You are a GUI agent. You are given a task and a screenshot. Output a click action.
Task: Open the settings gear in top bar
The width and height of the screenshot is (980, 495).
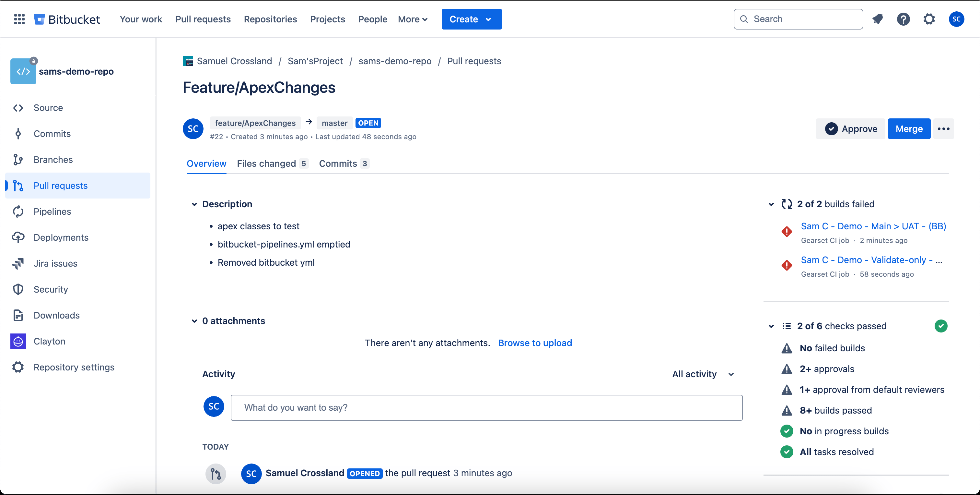(929, 19)
